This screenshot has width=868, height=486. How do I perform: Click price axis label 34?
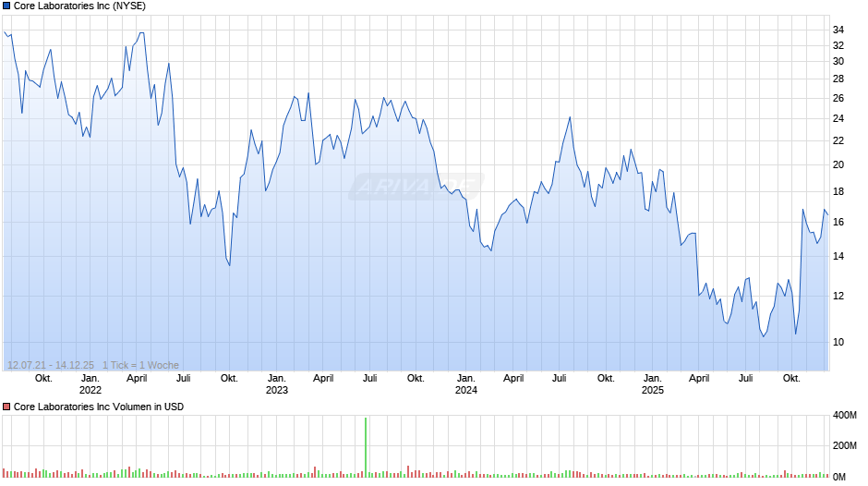838,30
